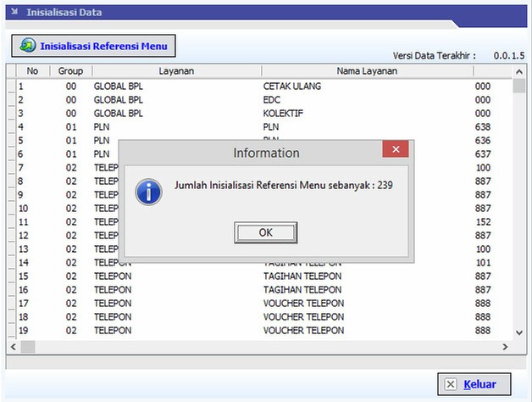532x402 pixels.
Task: Click the Nama Layanan column header
Action: click(x=366, y=71)
